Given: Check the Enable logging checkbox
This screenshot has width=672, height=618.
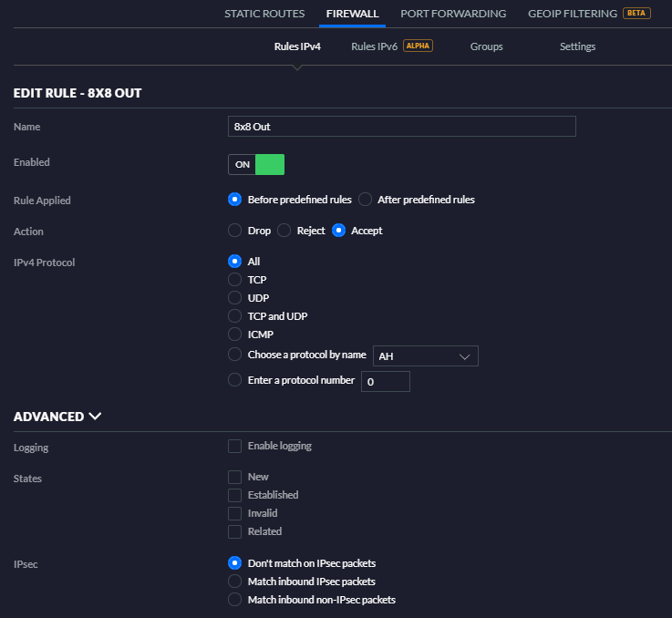Looking at the screenshot, I should [x=234, y=446].
